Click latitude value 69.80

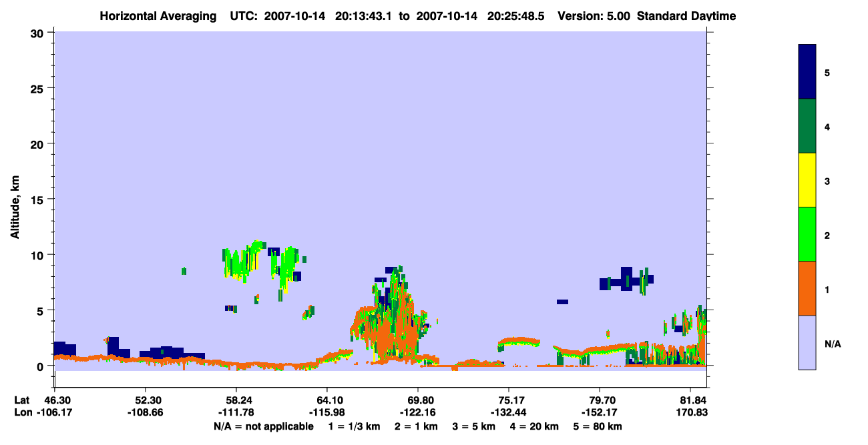418,400
